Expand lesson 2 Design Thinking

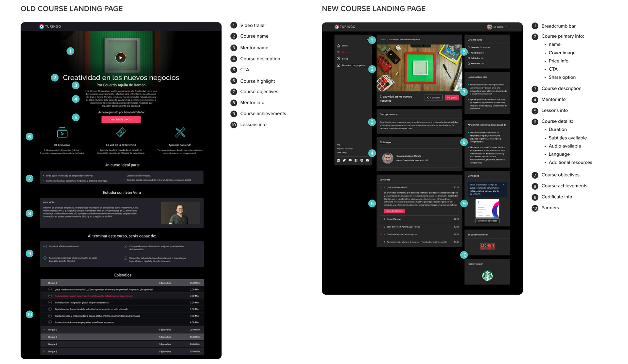point(381,219)
